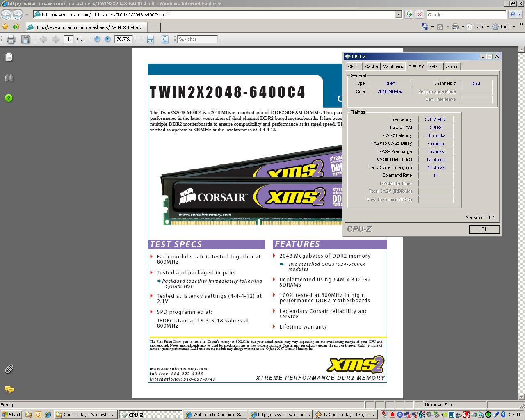Click the PDF page number field
Screen dimensions: 525x420
[x=68, y=39]
